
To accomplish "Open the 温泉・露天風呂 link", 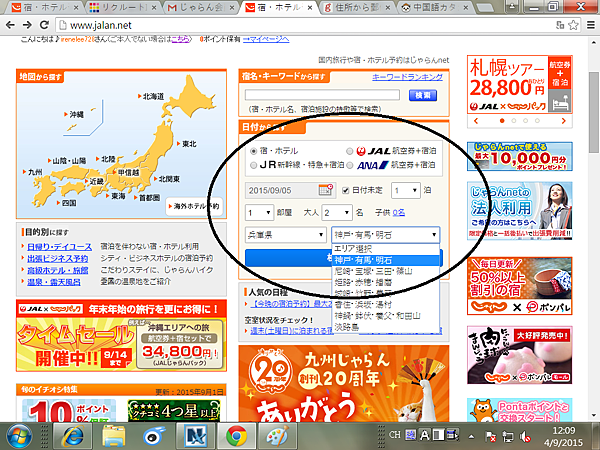I will click(54, 282).
